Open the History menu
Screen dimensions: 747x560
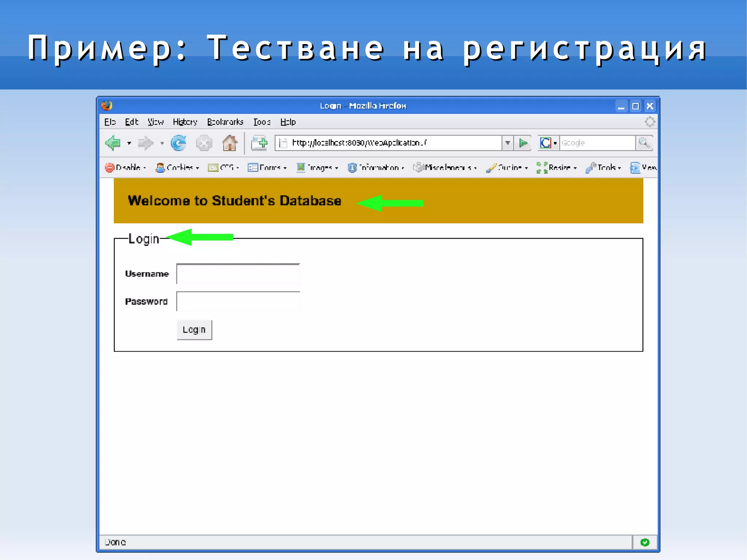coord(185,122)
